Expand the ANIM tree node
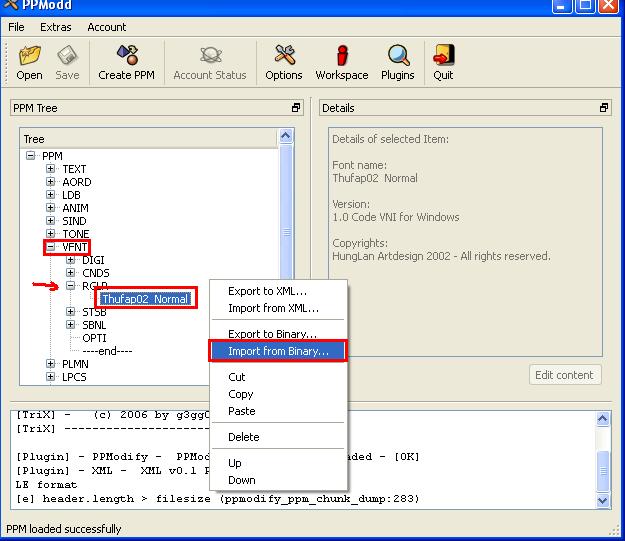625x541 pixels. click(50, 208)
